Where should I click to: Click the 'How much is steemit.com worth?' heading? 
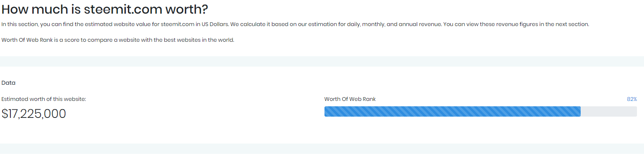105,9
